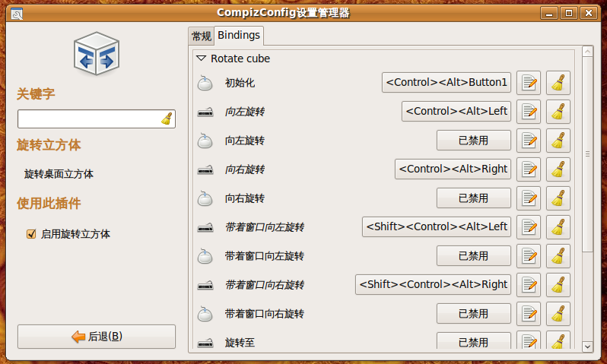Maximize the CompizConfig window
The height and width of the screenshot is (364, 607).
point(569,13)
